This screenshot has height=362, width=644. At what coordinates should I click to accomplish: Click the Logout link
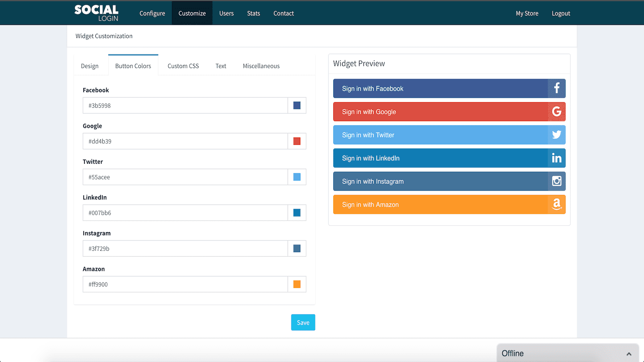coord(561,13)
